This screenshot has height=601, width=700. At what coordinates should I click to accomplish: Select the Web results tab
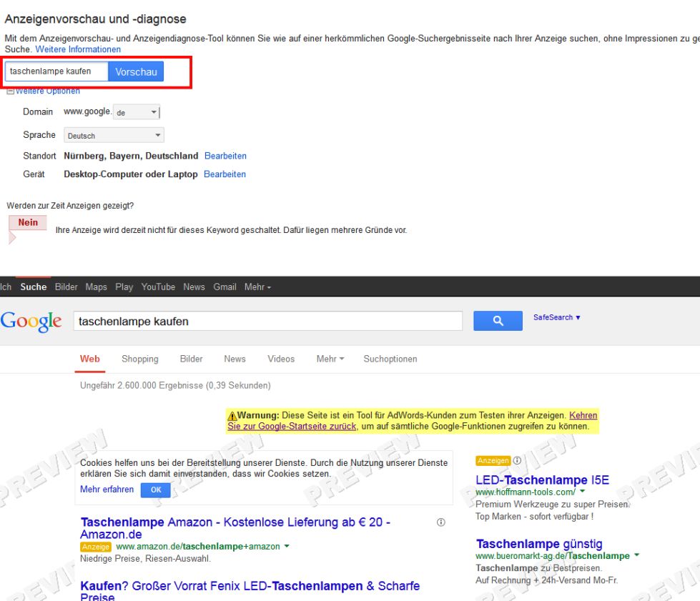click(x=89, y=359)
